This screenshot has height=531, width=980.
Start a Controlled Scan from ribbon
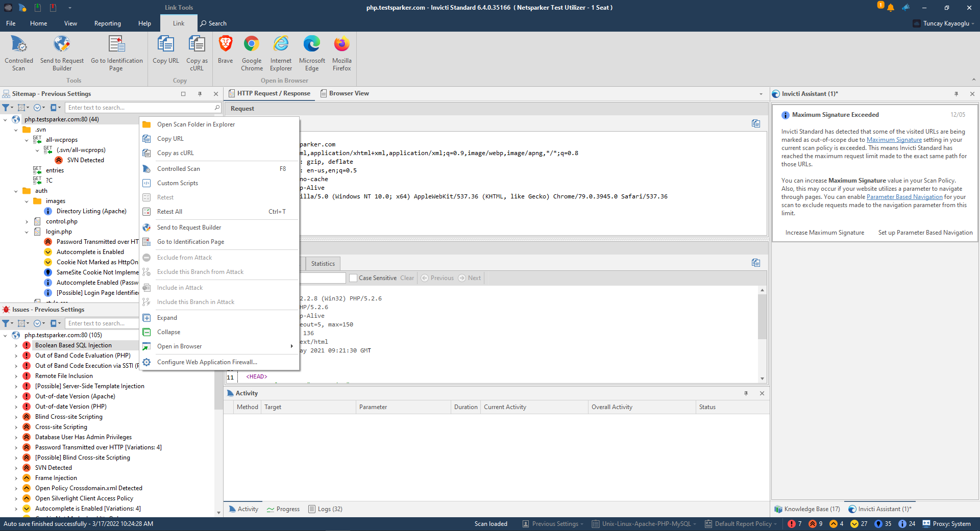point(19,54)
